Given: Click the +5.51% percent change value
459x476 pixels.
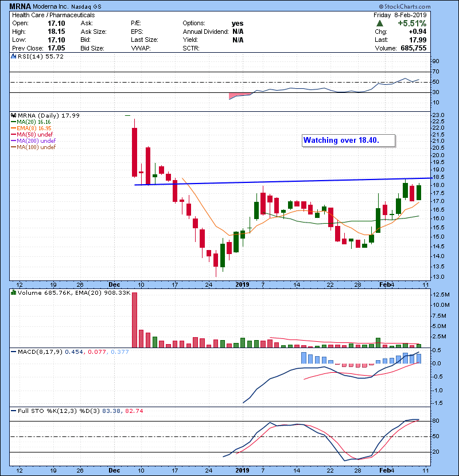Looking at the screenshot, I should tap(412, 24).
